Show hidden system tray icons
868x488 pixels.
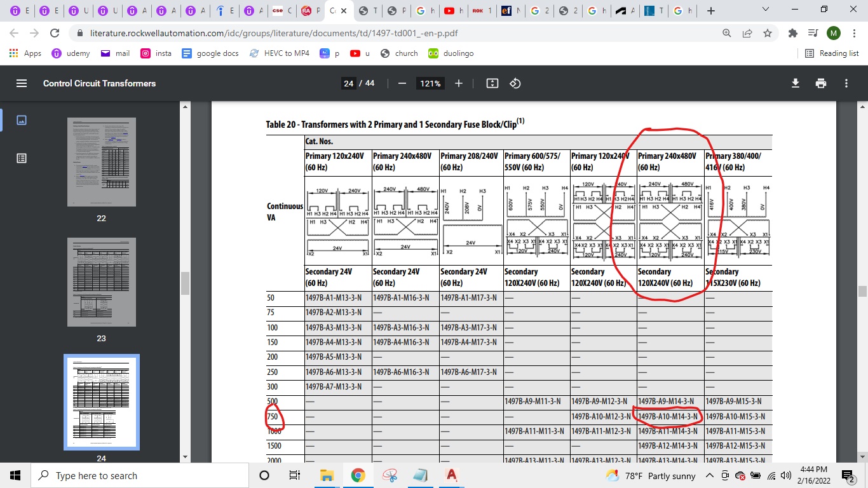click(x=710, y=475)
